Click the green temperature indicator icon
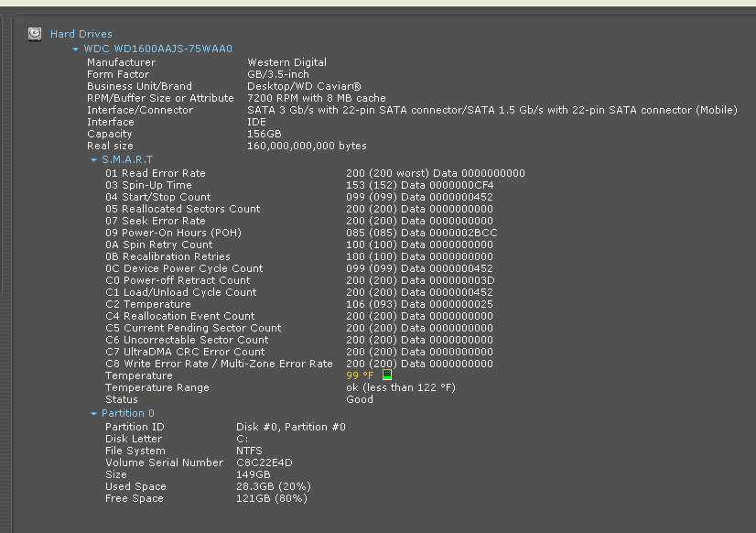Viewport: 756px width, 533px height. (386, 375)
